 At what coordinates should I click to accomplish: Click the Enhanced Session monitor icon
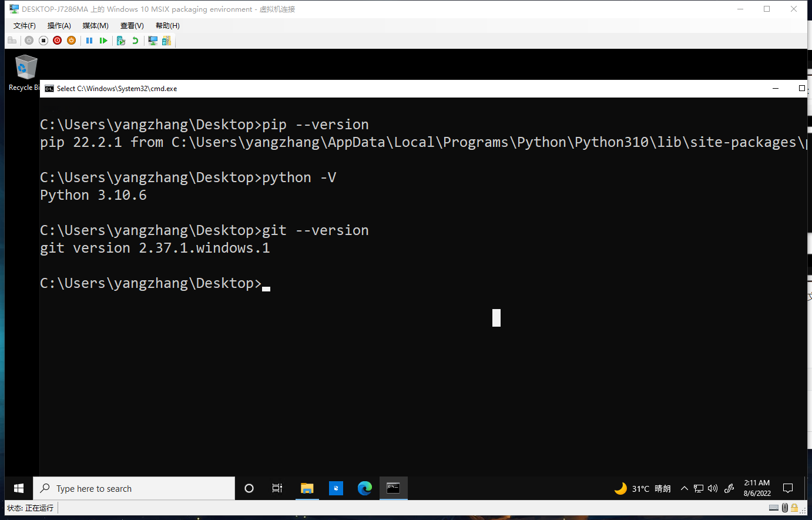coord(153,41)
